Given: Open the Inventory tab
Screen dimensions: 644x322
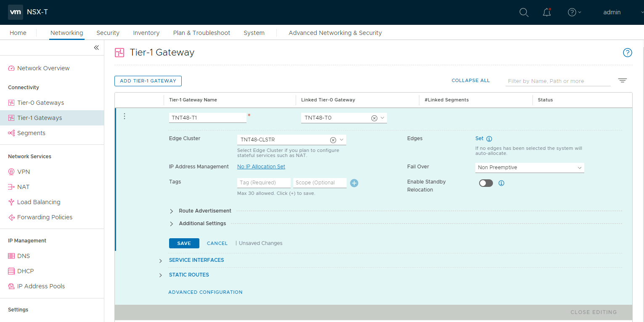Looking at the screenshot, I should [146, 33].
